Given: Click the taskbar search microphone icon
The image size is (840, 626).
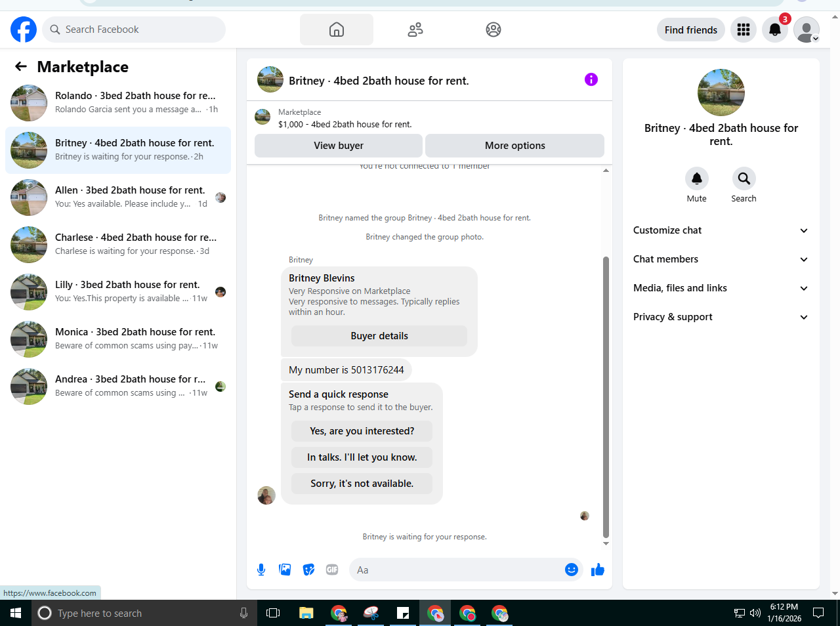Looking at the screenshot, I should [x=243, y=613].
